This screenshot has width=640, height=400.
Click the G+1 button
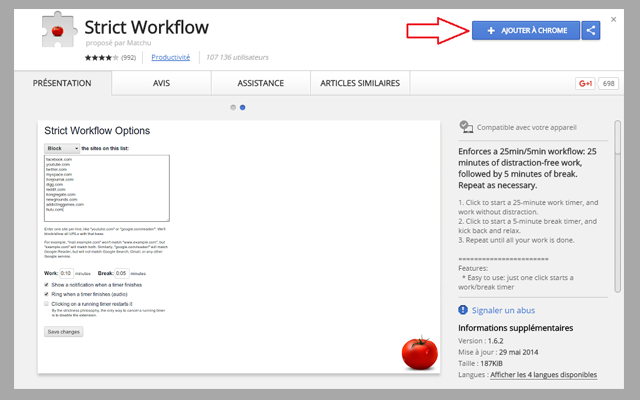click(585, 83)
